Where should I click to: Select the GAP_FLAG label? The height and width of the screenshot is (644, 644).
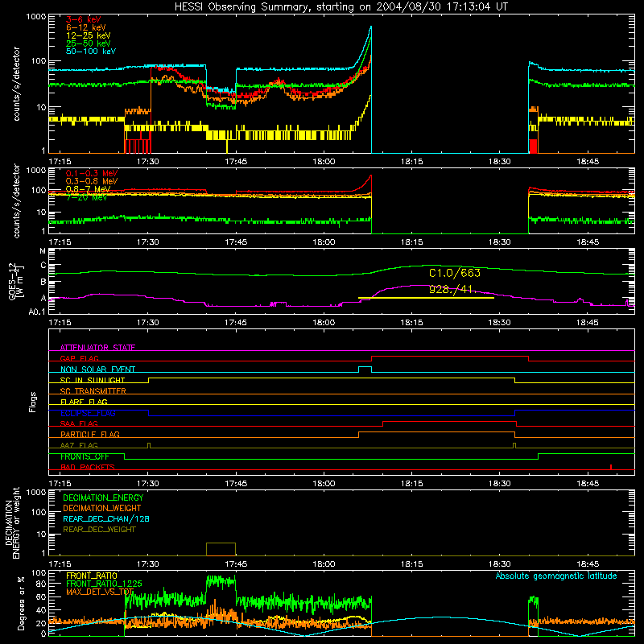click(79, 358)
